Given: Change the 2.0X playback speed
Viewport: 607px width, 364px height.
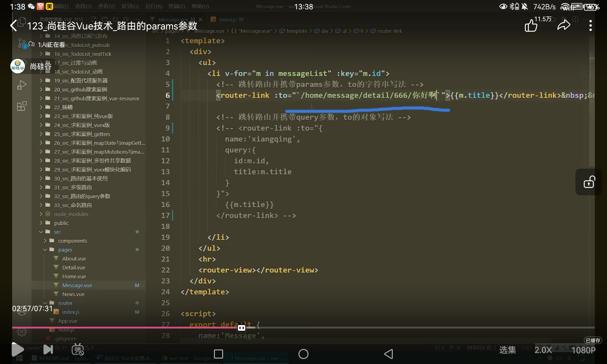Looking at the screenshot, I should click(x=543, y=350).
